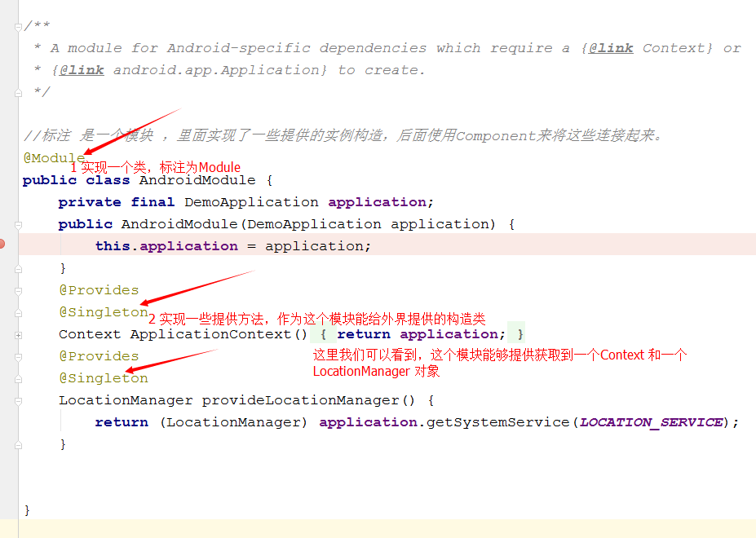756x538 pixels.
Task: Click the fold marker beside the first @Provides
Action: tap(18, 291)
